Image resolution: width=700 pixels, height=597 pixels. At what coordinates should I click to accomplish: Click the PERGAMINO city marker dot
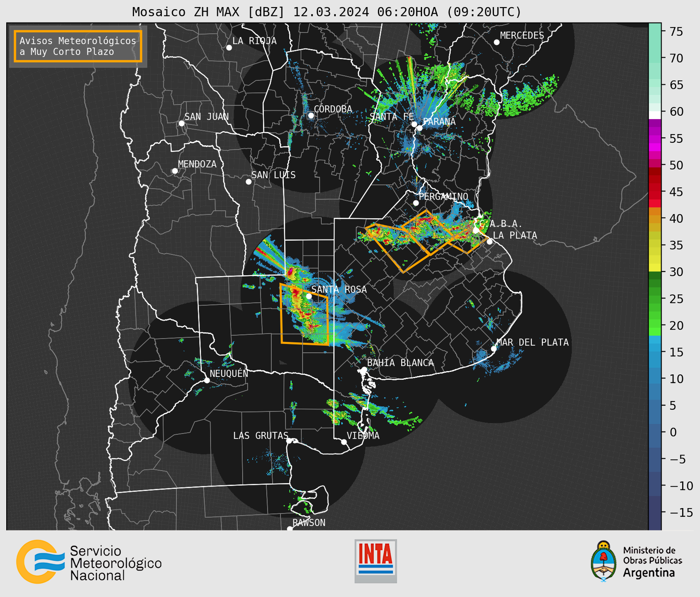pyautogui.click(x=416, y=203)
